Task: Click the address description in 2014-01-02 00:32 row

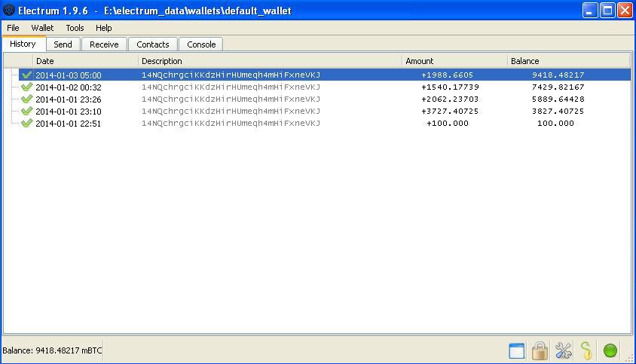Action: coord(231,87)
